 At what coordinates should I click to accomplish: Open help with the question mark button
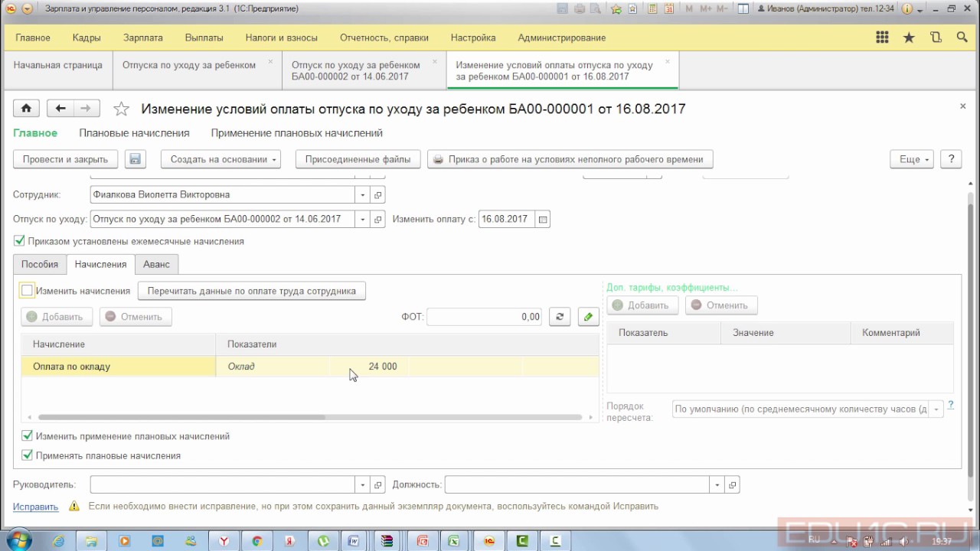pyautogui.click(x=951, y=159)
